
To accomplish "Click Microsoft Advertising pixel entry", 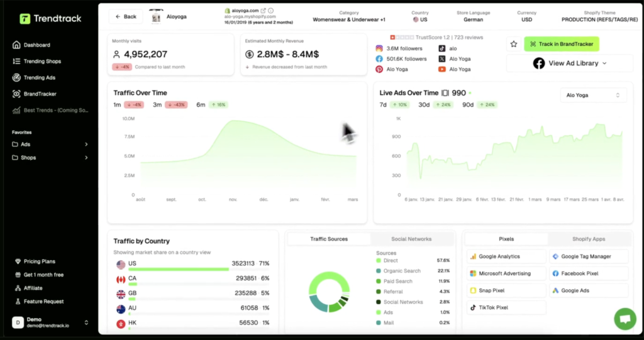I will [506, 273].
